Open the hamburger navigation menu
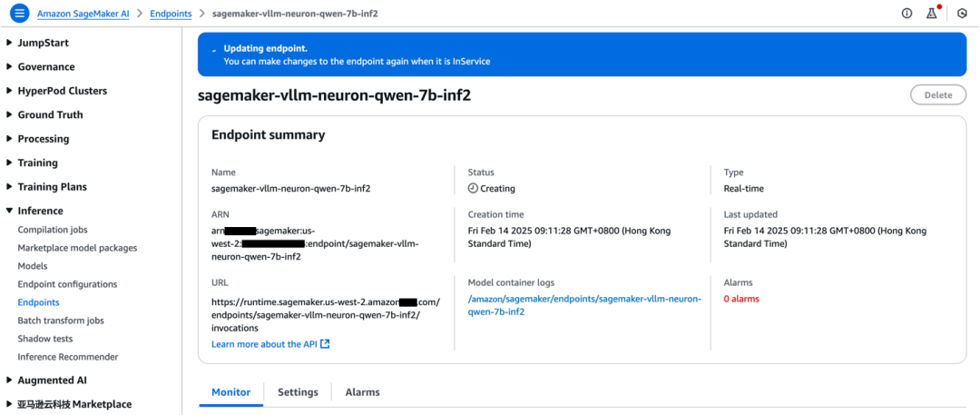The width and height of the screenshot is (980, 415). pos(19,13)
